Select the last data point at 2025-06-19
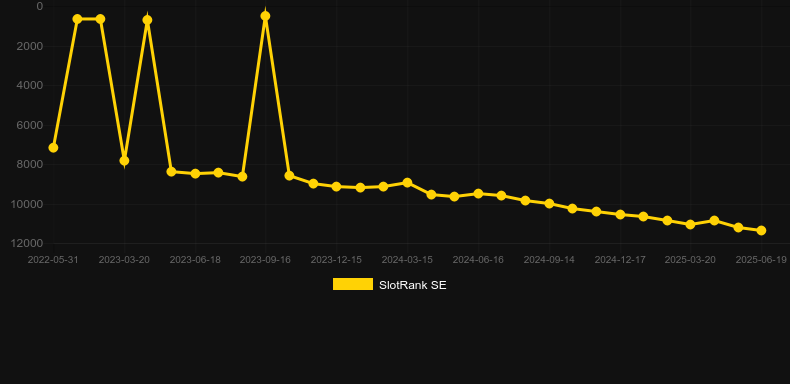The image size is (790, 384). coord(761,230)
